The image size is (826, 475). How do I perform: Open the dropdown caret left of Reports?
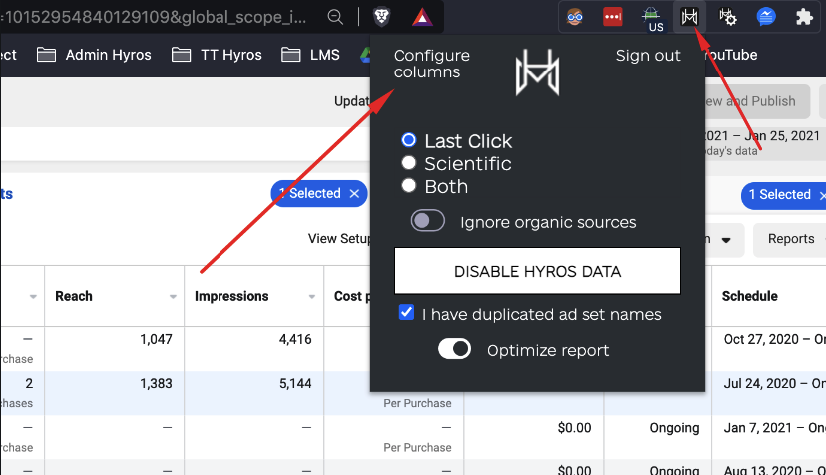point(726,240)
